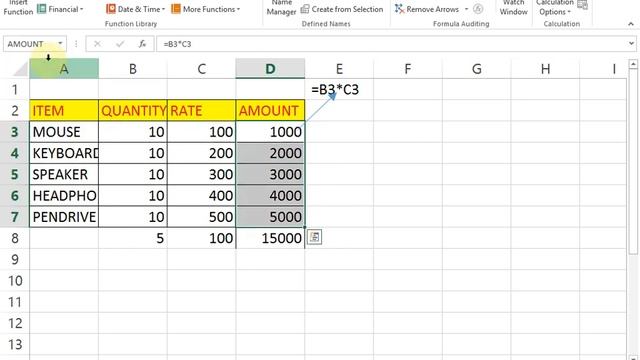Open More Functions dropdown
Viewport: 640px width, 360px height.
(206, 9)
